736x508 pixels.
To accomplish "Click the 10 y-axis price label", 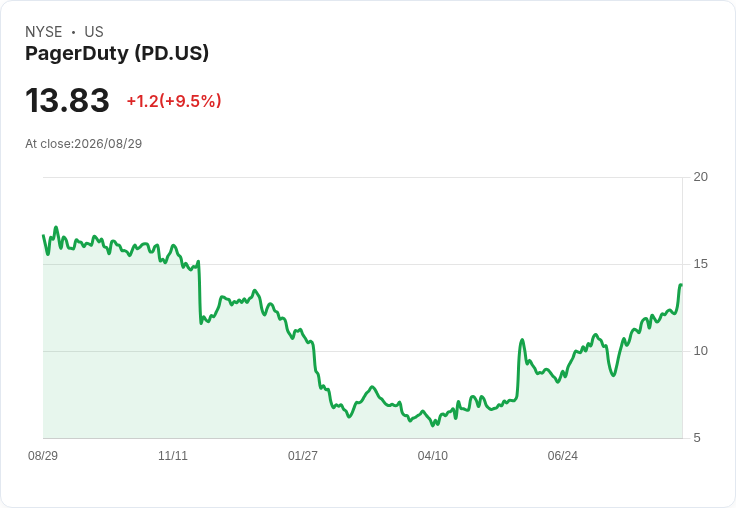I will [x=700, y=351].
